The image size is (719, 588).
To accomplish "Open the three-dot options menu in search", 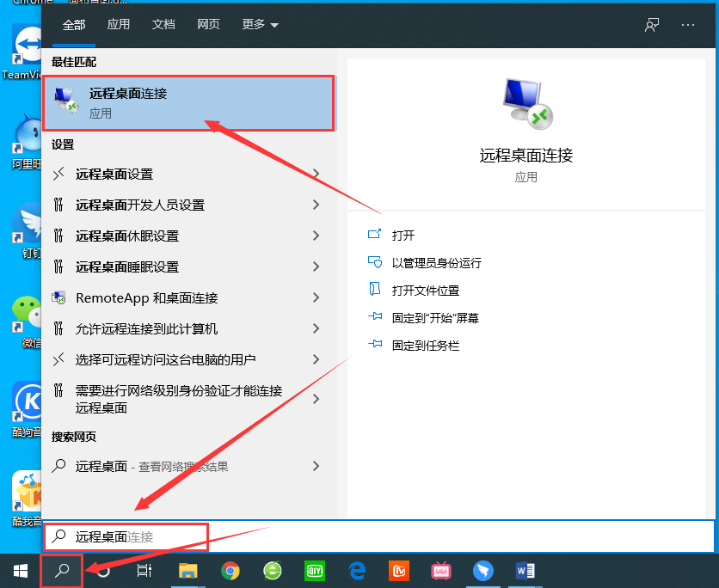I will (x=687, y=25).
